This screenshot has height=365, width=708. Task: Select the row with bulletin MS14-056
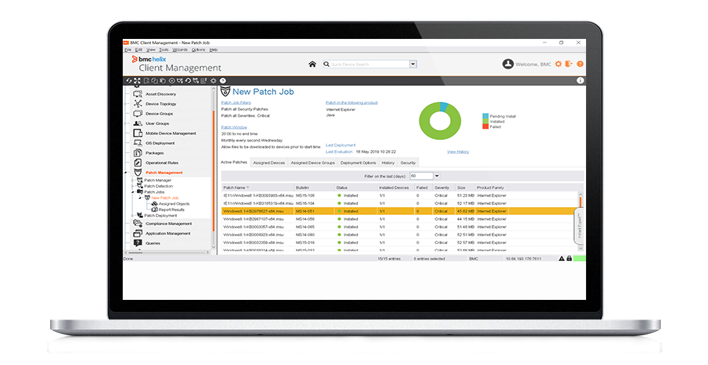click(x=400, y=219)
